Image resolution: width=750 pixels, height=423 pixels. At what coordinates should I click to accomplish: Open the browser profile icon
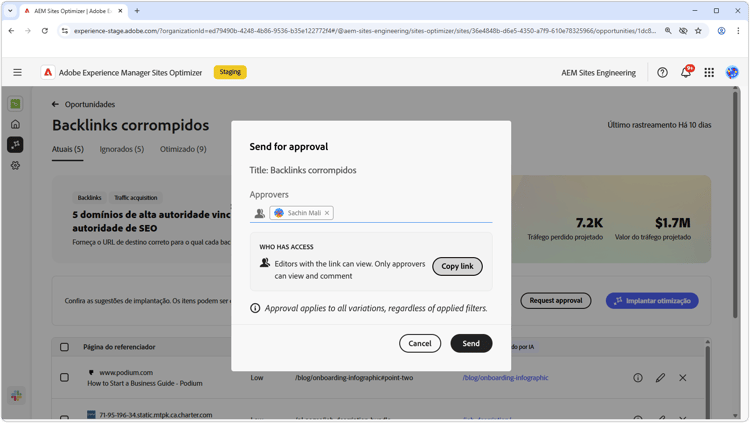[721, 31]
